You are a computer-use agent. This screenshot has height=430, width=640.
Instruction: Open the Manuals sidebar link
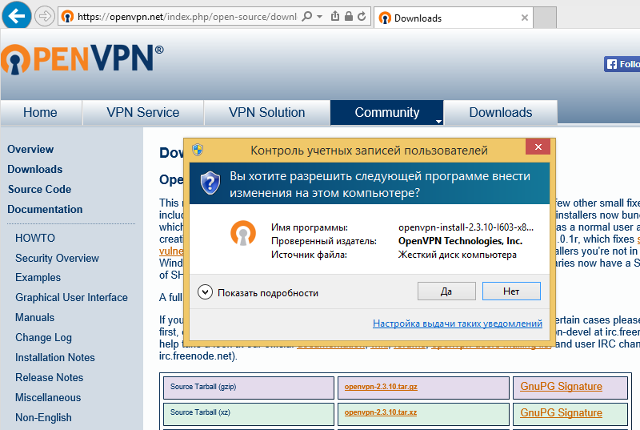tap(35, 317)
